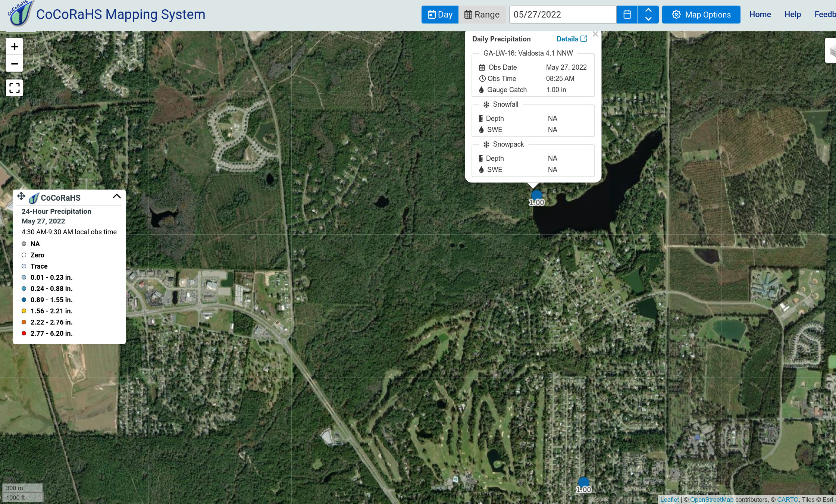Viewport: 836px width, 504px height.
Task: Close the Daily Precipitation popup
Action: 595,34
